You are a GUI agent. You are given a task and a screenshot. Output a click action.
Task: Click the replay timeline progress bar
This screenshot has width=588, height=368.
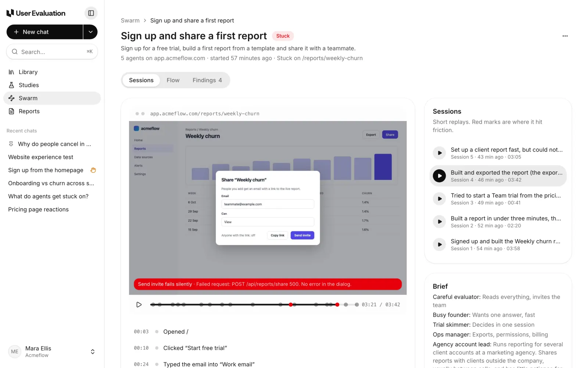click(254, 305)
